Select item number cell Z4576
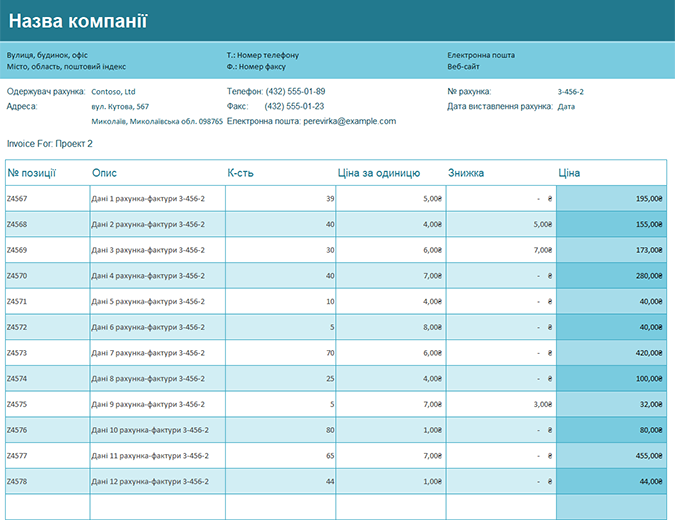 tap(47, 430)
